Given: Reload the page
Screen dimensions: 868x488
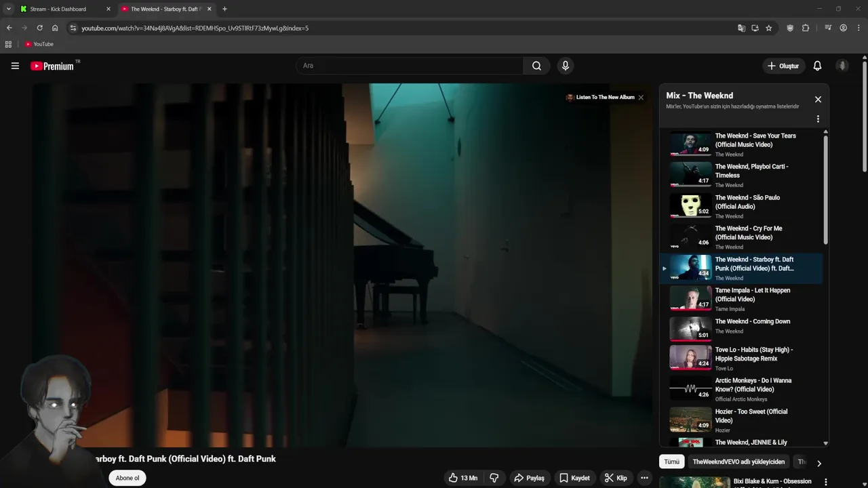Looking at the screenshot, I should pyautogui.click(x=39, y=28).
